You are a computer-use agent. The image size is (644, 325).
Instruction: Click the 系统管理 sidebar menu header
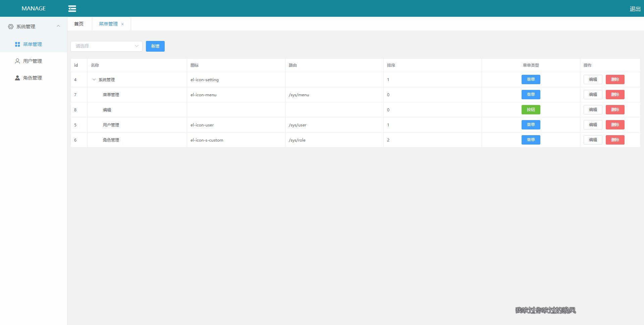[34, 26]
